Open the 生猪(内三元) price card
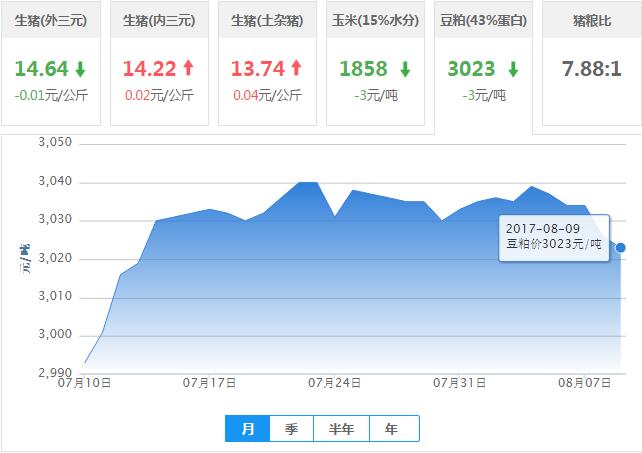The height and width of the screenshot is (453, 642). (x=159, y=63)
